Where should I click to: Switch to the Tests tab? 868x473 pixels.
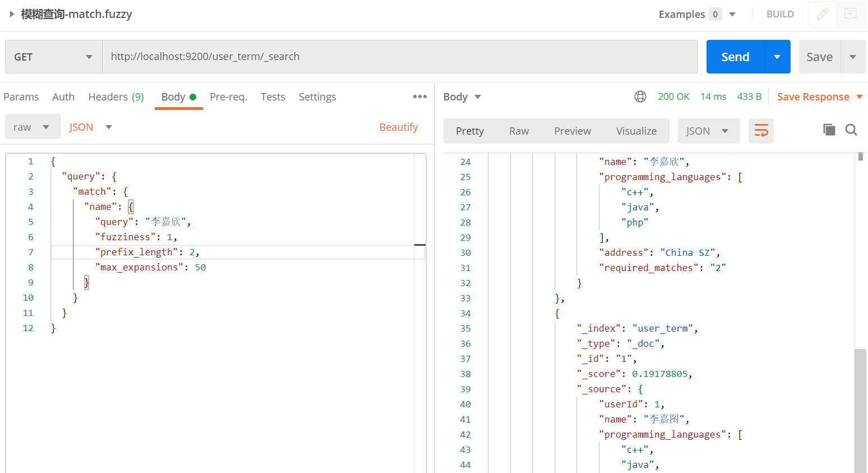click(273, 97)
